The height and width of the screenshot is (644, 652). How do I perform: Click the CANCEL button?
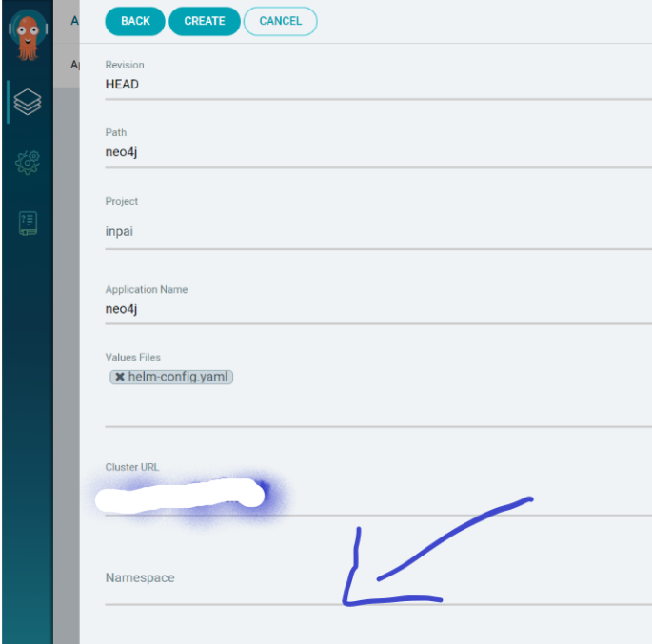click(281, 21)
